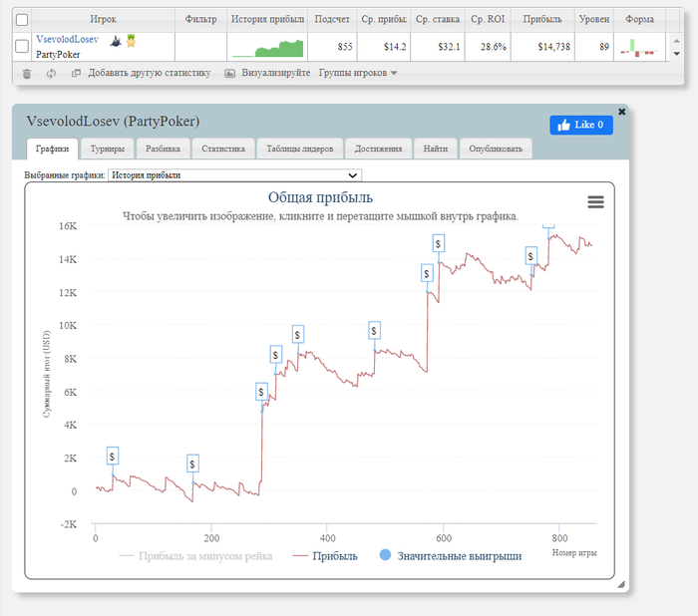The image size is (698, 616).
Task: Click the trash delete icon below table
Action: pos(27,74)
